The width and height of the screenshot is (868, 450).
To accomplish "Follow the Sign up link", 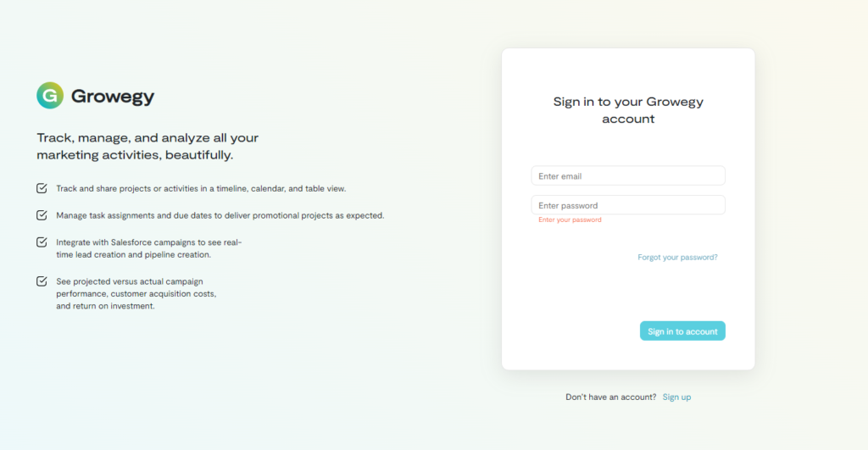I will (x=676, y=397).
